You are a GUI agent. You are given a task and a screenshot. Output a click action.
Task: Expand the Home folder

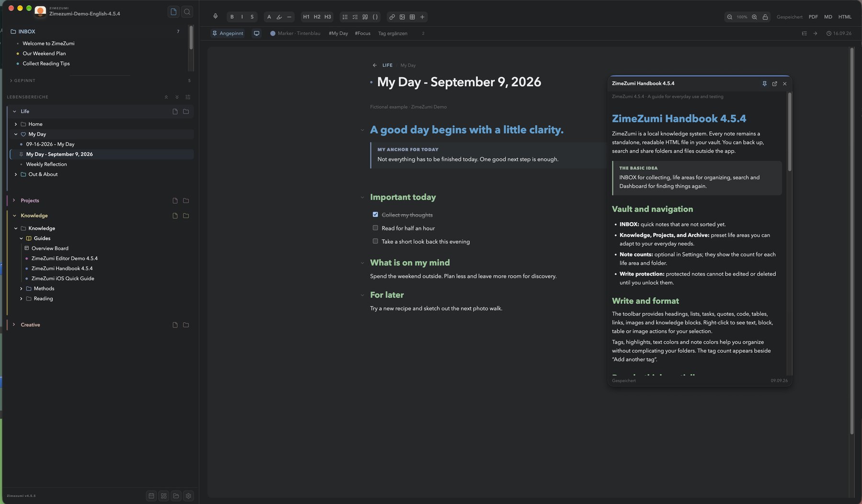coord(16,124)
